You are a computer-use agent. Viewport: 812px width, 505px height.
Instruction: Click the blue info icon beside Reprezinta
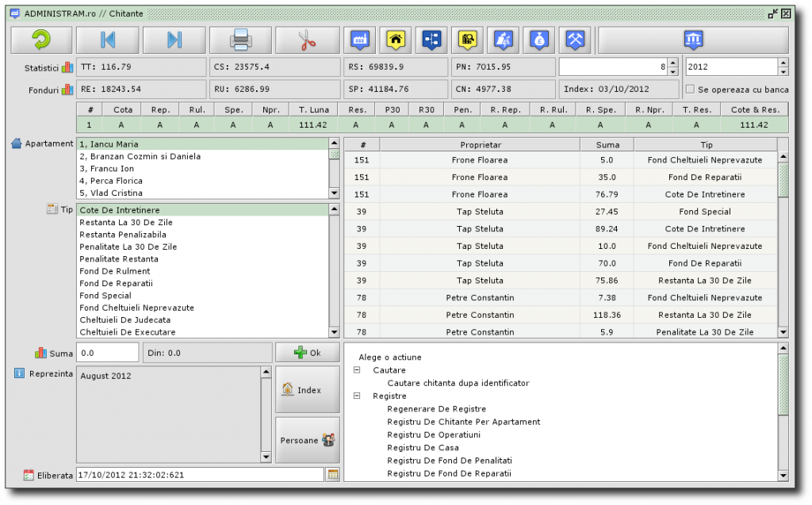19,373
